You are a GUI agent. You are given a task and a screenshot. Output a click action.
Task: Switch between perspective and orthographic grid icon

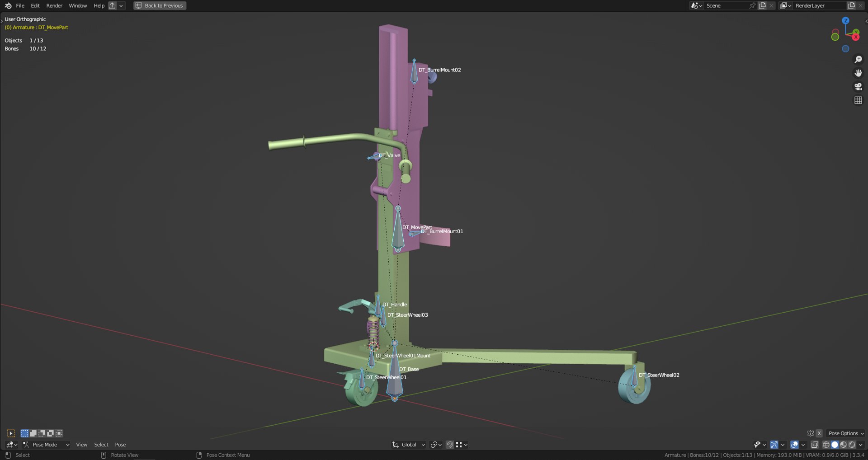858,100
